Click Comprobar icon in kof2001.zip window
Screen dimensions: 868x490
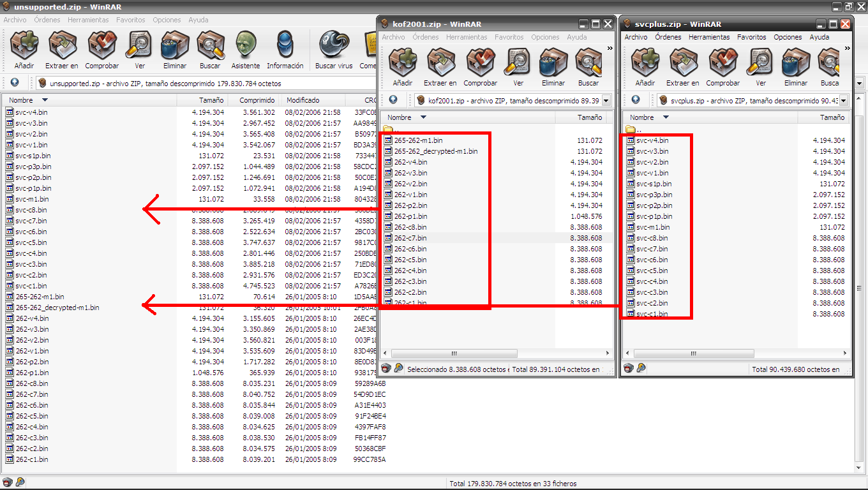pyautogui.click(x=480, y=63)
